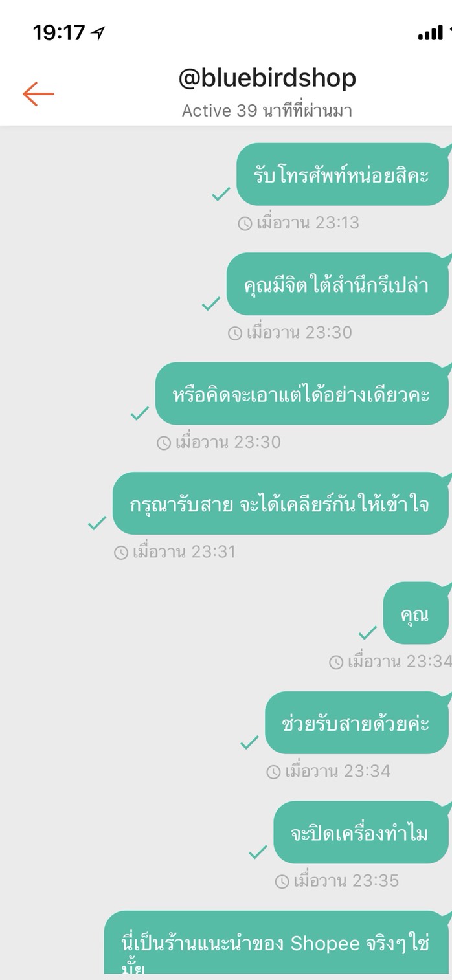Viewport: 452px width, 980px height.
Task: Select the message 'กรุณารับสาย จะได้เคลียร์กัน ให้เข้าใจ'
Action: [280, 504]
